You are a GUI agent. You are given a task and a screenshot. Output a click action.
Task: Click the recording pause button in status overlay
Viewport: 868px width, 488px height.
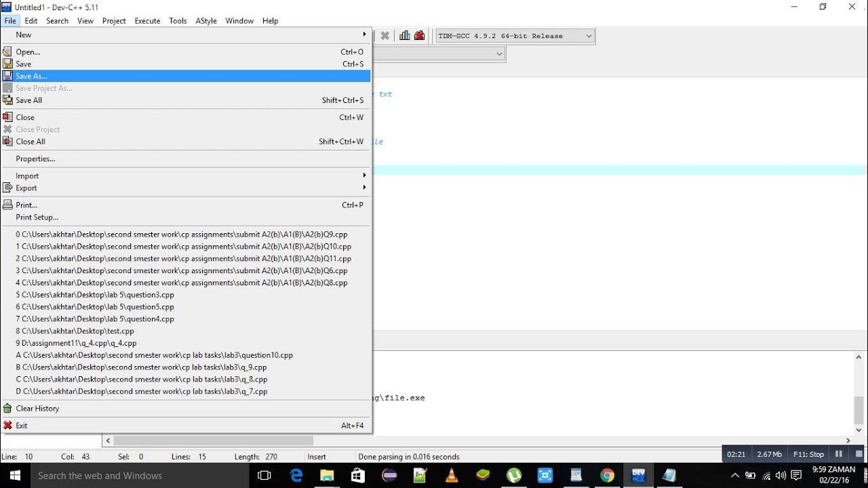(839, 454)
